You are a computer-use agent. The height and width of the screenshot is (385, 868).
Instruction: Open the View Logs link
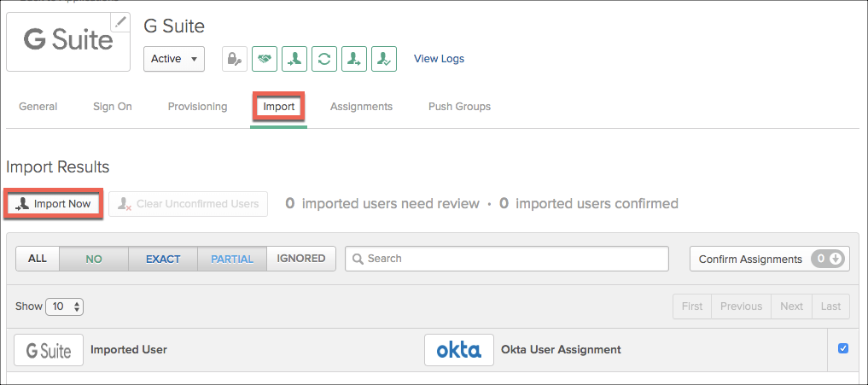[x=439, y=59]
